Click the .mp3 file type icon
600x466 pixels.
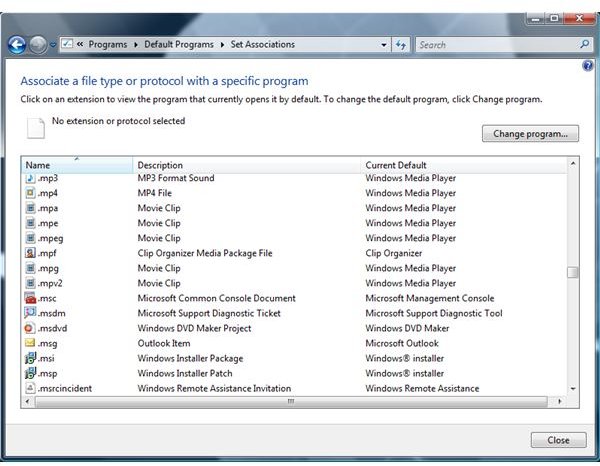click(30, 178)
